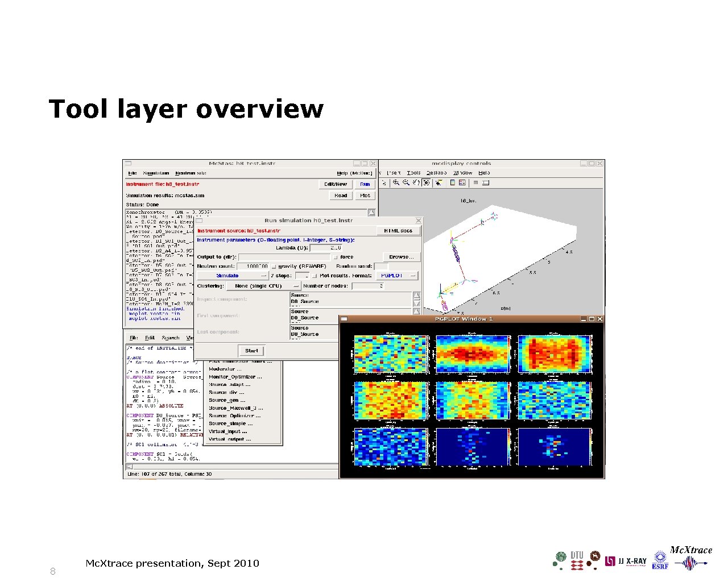Select the pointer edit tool in mcdisplay
Image resolution: width=728 pixels, height=582 pixels.
coord(384,183)
